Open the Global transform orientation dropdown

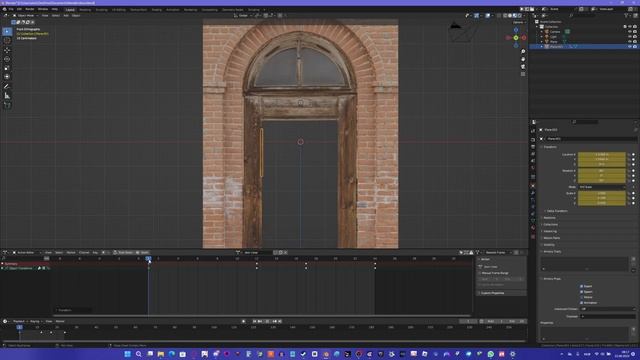pyautogui.click(x=243, y=16)
